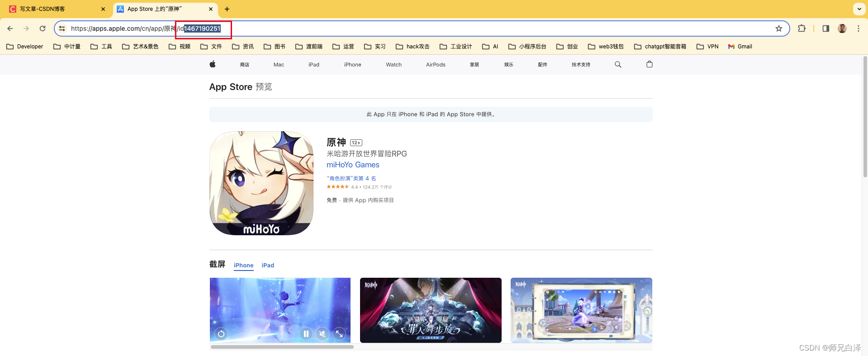Click the App Store 预览 heading link
The image size is (868, 356).
pos(241,87)
